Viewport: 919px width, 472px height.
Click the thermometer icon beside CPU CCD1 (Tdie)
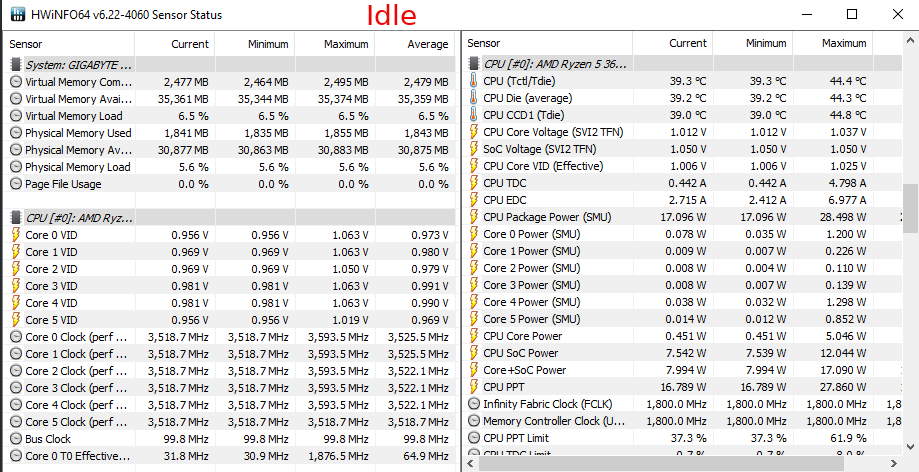(x=474, y=115)
